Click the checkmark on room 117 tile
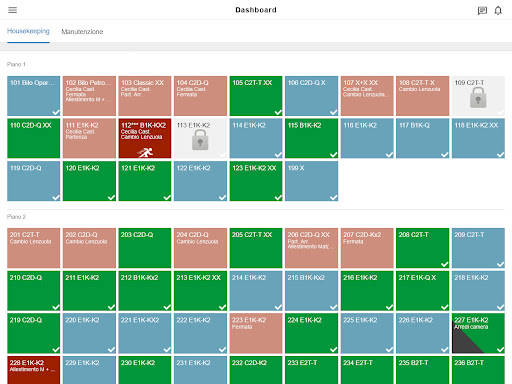Image resolution: width=512 pixels, height=384 pixels. 445,155
